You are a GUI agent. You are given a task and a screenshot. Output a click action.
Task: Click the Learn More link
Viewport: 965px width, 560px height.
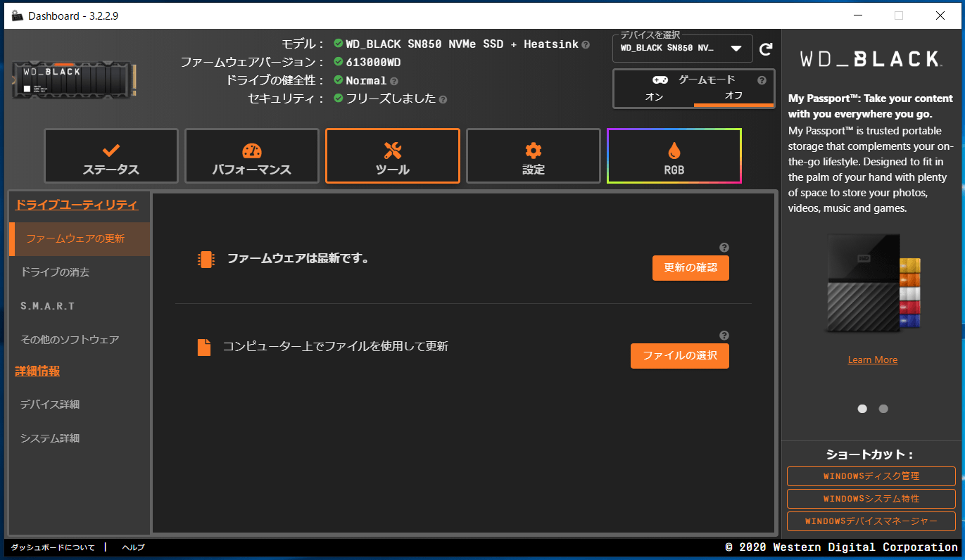872,359
